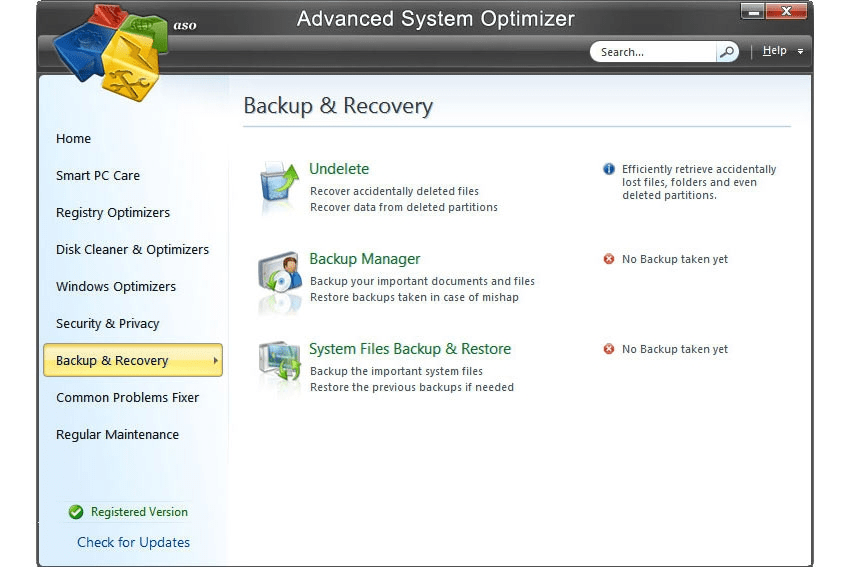This screenshot has height=567, width=850.
Task: Click the Help menu text
Action: click(x=774, y=50)
